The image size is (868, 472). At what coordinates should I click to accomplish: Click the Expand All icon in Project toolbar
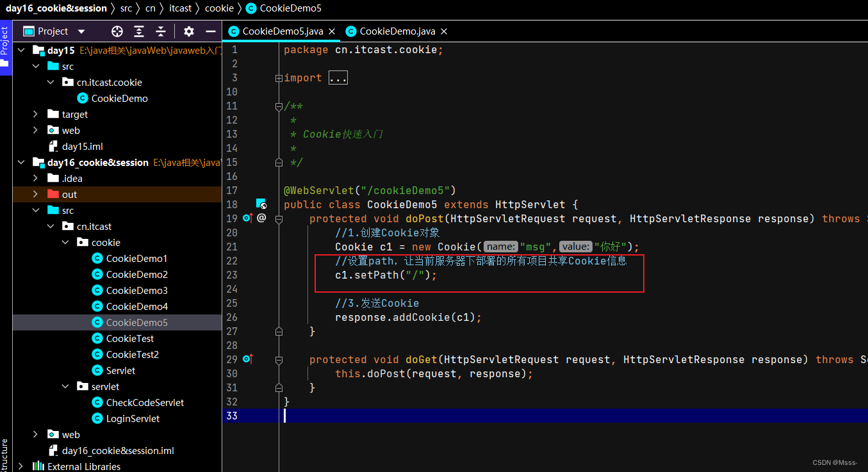pyautogui.click(x=139, y=31)
